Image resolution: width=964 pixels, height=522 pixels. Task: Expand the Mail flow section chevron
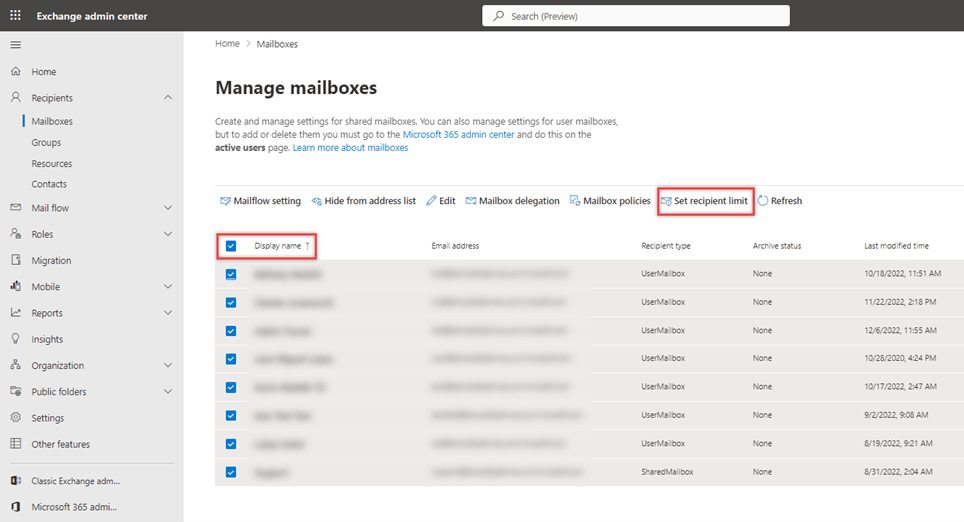click(168, 208)
